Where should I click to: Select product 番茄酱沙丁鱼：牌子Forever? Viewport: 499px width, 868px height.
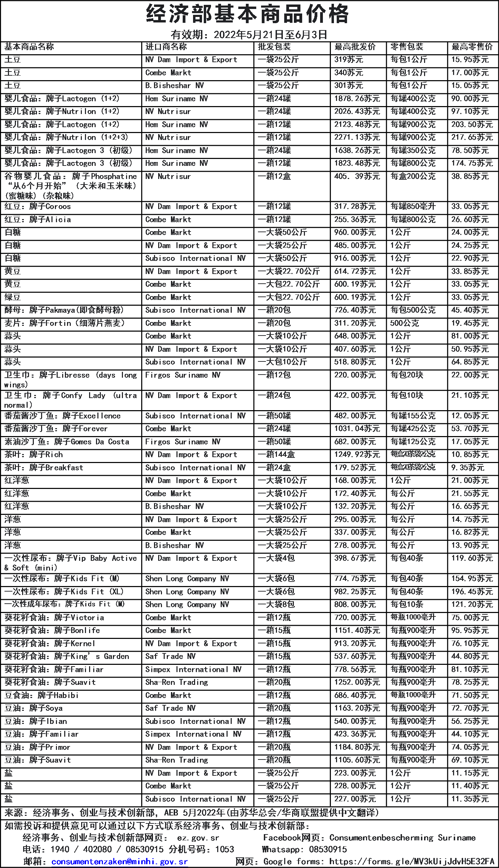[x=56, y=428]
